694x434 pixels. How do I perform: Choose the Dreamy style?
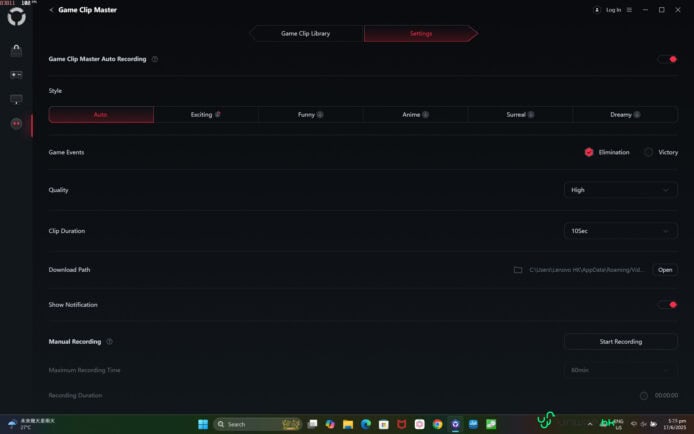click(625, 115)
